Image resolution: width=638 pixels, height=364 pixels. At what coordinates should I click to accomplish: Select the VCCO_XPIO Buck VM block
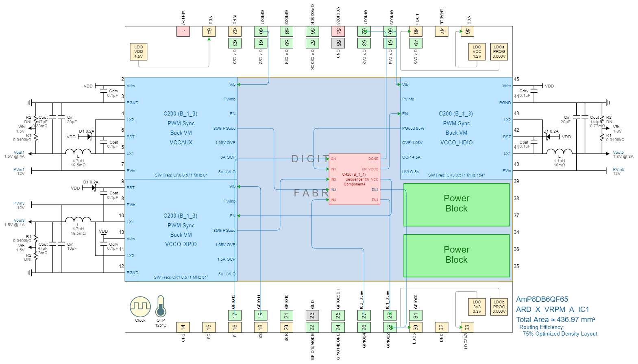(181, 230)
